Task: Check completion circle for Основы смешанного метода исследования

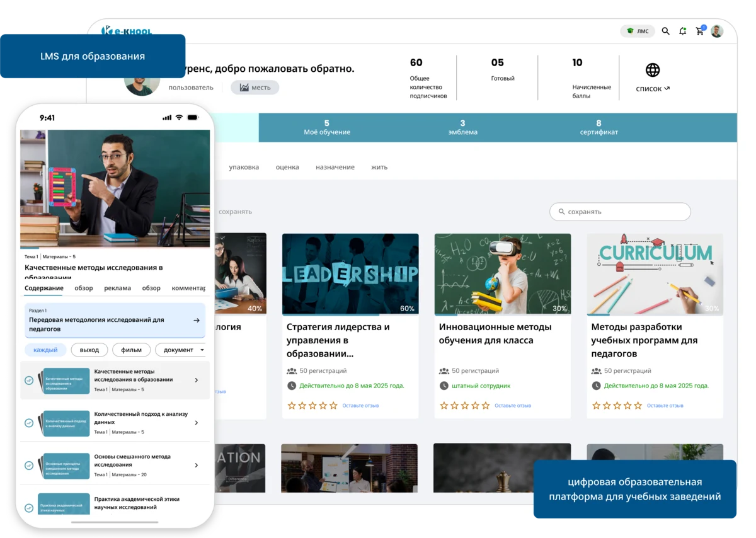Action: [x=29, y=465]
